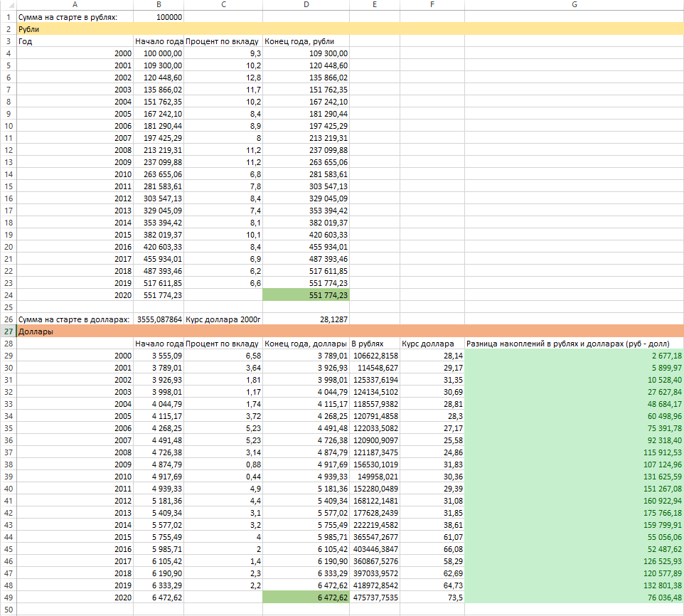
Task: Click the 'Год' header cell
Action: 75,41
